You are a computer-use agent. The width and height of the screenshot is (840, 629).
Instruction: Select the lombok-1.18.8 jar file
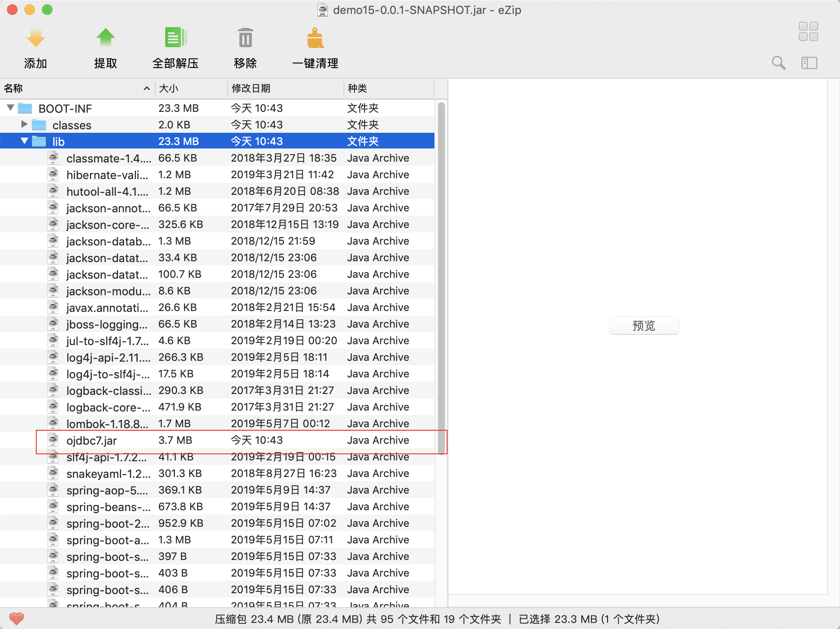pyautogui.click(x=107, y=424)
